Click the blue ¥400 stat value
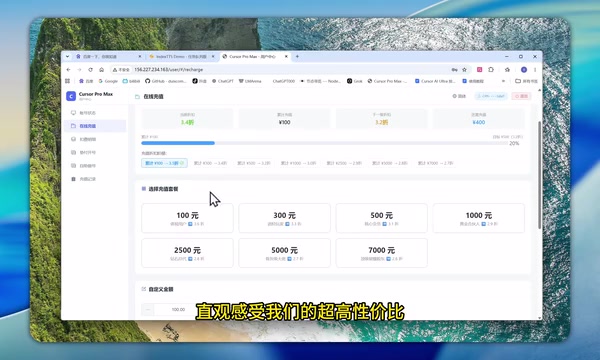600x360 pixels. tap(479, 122)
